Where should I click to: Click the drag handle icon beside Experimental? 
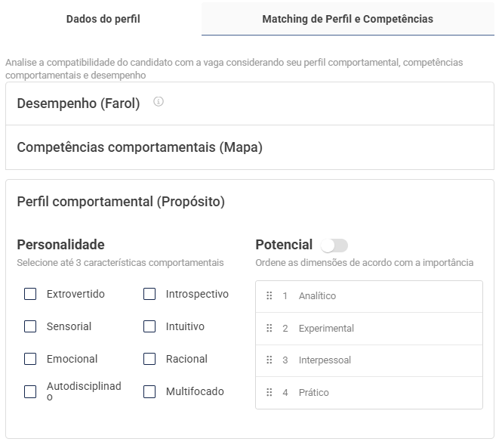click(269, 329)
